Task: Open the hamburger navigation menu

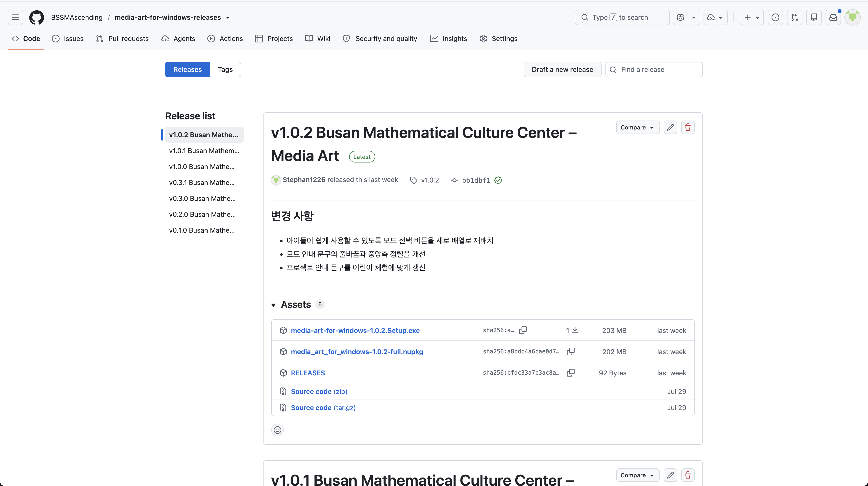Action: [15, 17]
